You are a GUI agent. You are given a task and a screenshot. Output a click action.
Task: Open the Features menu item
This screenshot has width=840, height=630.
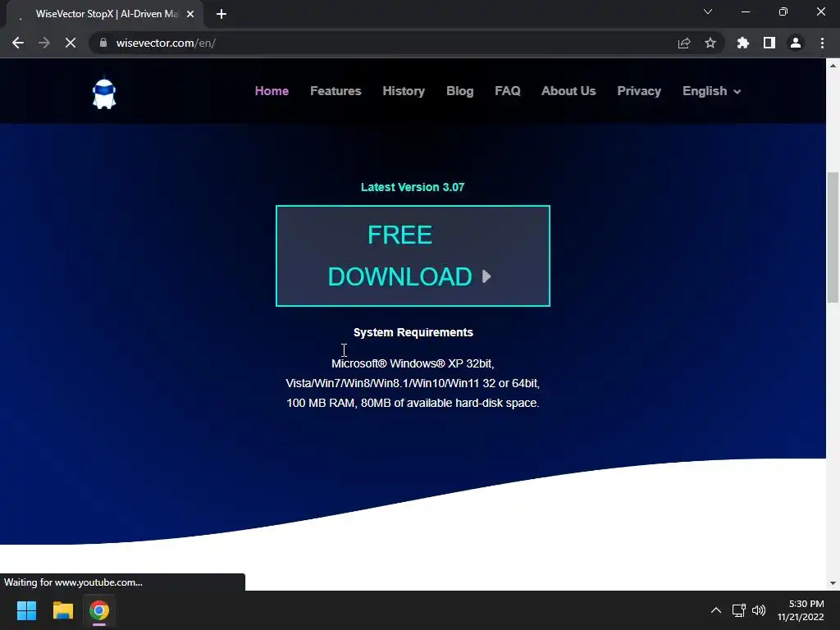(336, 91)
